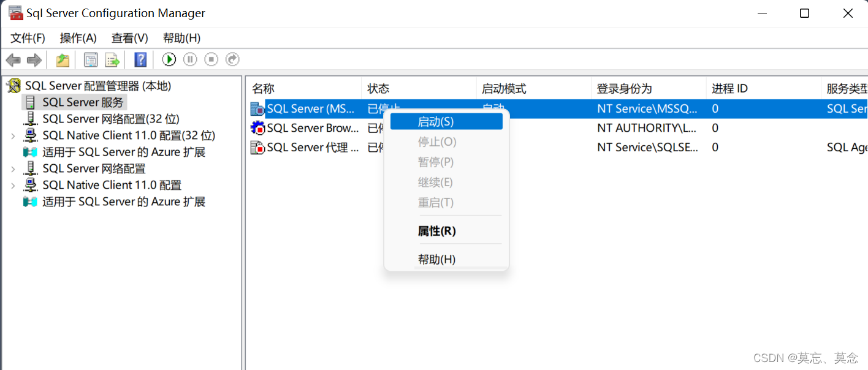Click the disabled 停止(O) context menu entry
The image size is (868, 370).
coord(446,142)
